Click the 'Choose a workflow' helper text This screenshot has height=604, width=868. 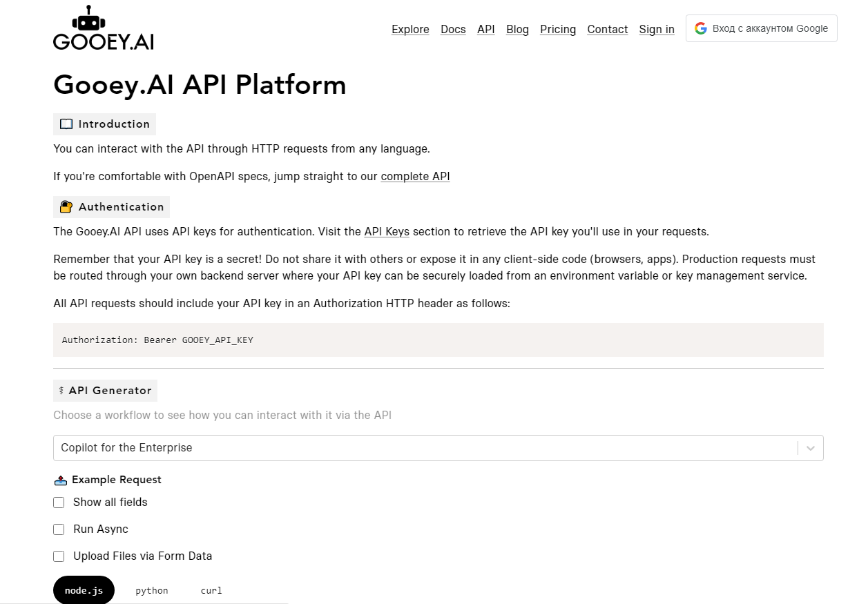click(222, 416)
